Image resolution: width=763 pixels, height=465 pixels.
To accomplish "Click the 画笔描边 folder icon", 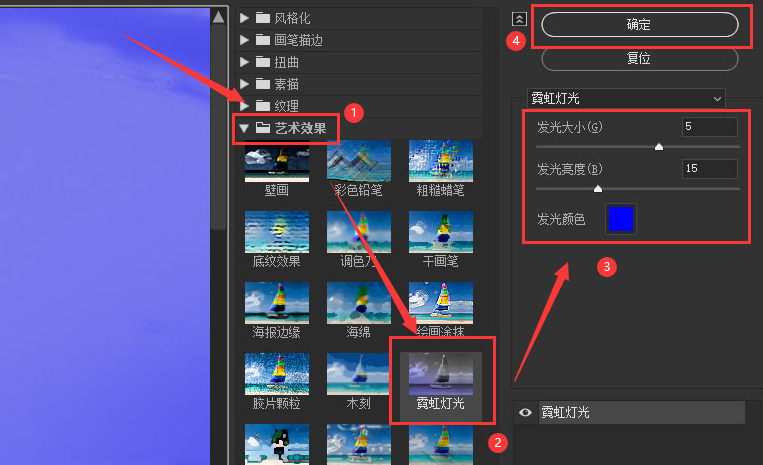I will 263,40.
